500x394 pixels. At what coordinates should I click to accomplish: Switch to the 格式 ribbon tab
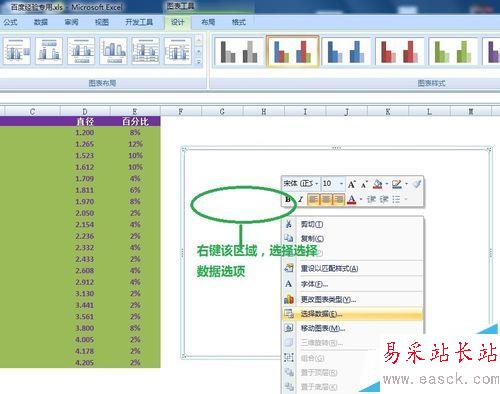click(239, 22)
